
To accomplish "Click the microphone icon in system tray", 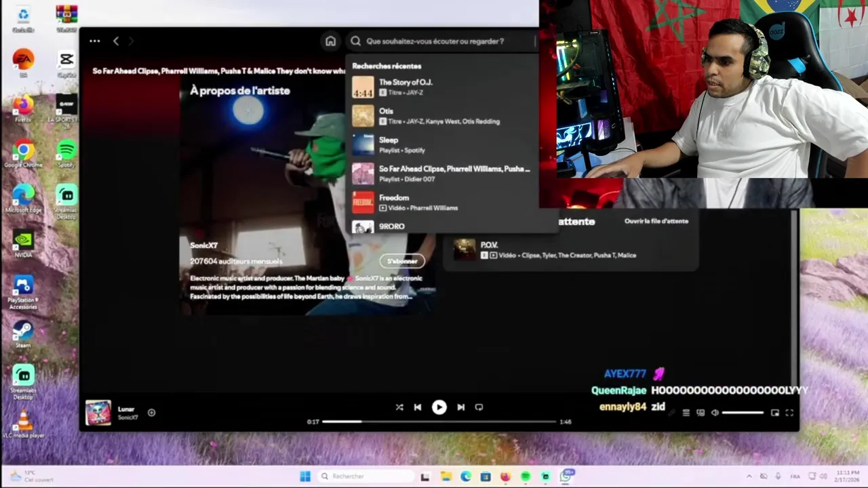I will [x=778, y=476].
